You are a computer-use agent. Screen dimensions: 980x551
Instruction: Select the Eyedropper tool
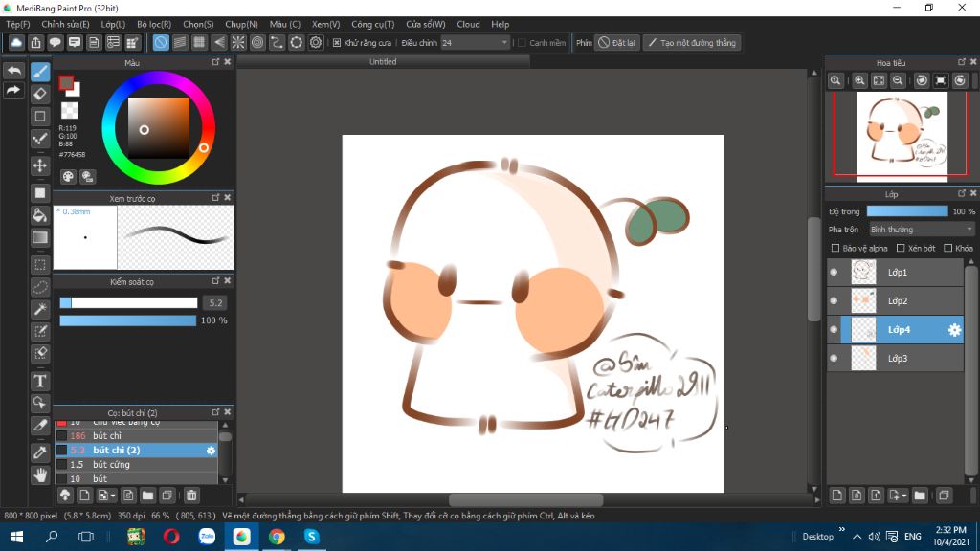pyautogui.click(x=40, y=452)
